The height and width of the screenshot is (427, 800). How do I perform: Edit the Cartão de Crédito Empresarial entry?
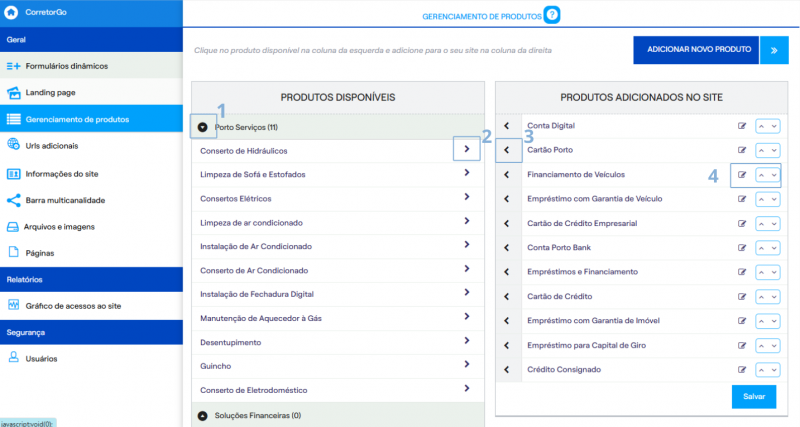tap(742, 223)
